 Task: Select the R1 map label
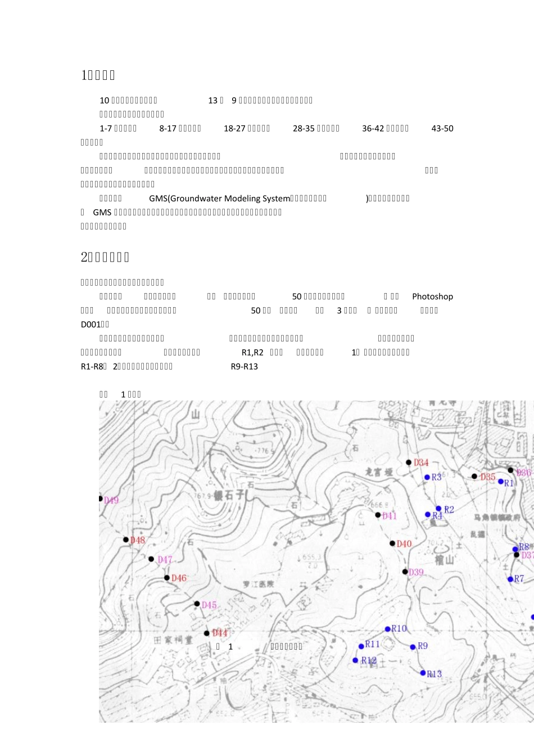pos(509,483)
